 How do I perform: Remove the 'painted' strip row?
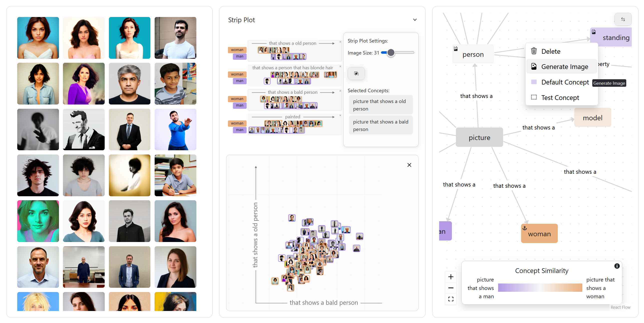point(340,115)
